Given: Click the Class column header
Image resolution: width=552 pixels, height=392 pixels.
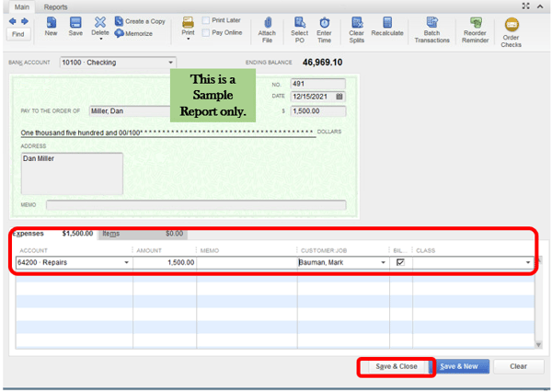Looking at the screenshot, I should pyautogui.click(x=426, y=250).
